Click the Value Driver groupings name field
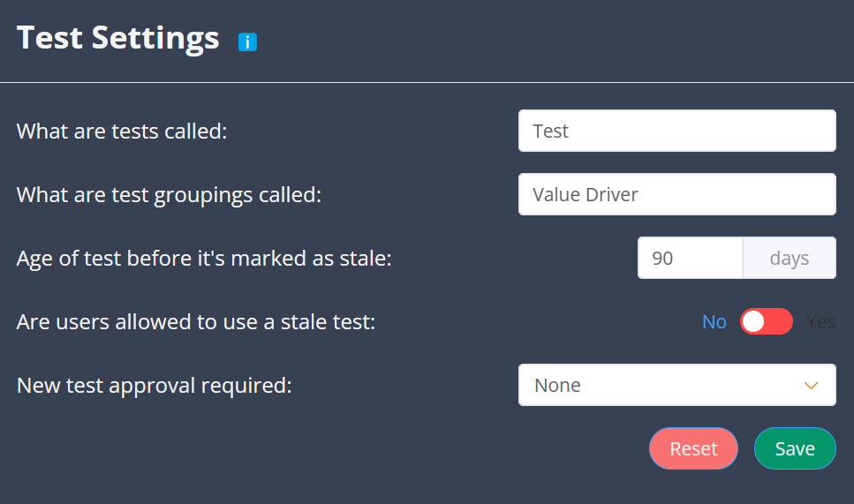The height and width of the screenshot is (504, 854). [x=676, y=194]
